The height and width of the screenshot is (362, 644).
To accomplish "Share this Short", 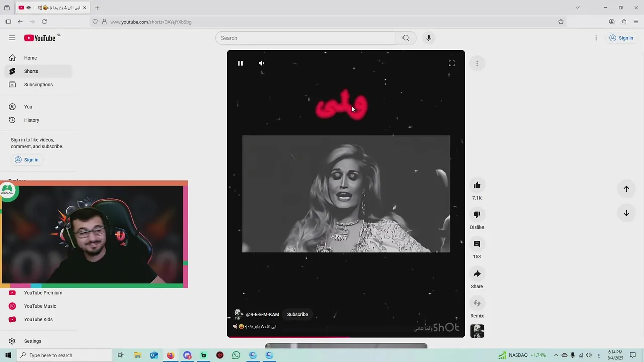I will pos(477,274).
